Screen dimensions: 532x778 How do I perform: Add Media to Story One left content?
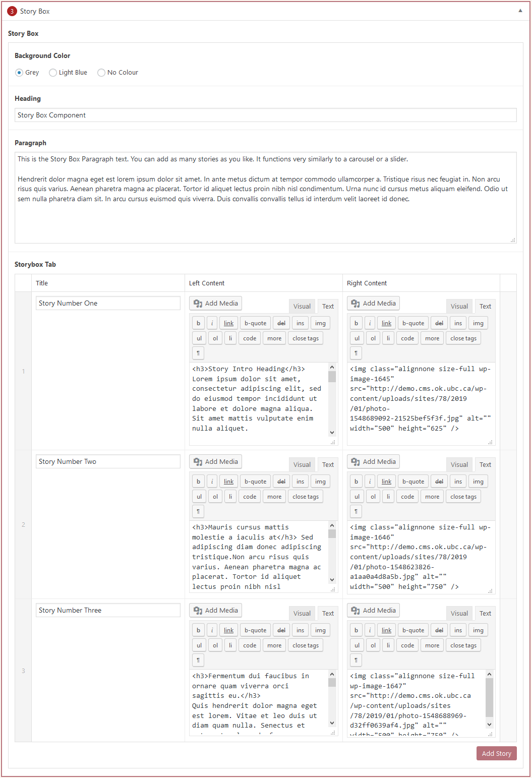tap(216, 303)
